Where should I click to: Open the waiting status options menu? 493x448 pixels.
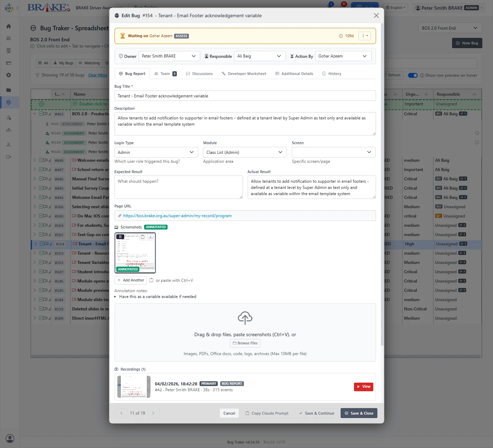pyautogui.click(x=365, y=36)
